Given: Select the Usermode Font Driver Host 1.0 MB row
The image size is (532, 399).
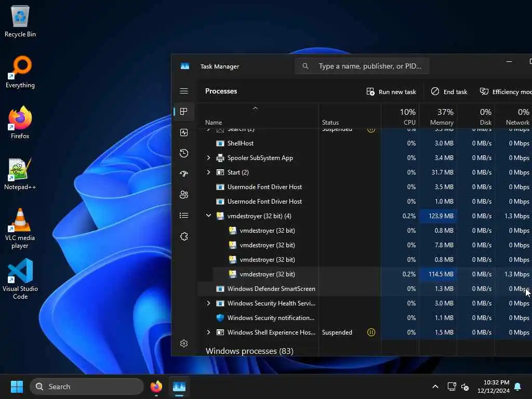Looking at the screenshot, I should click(x=365, y=202).
